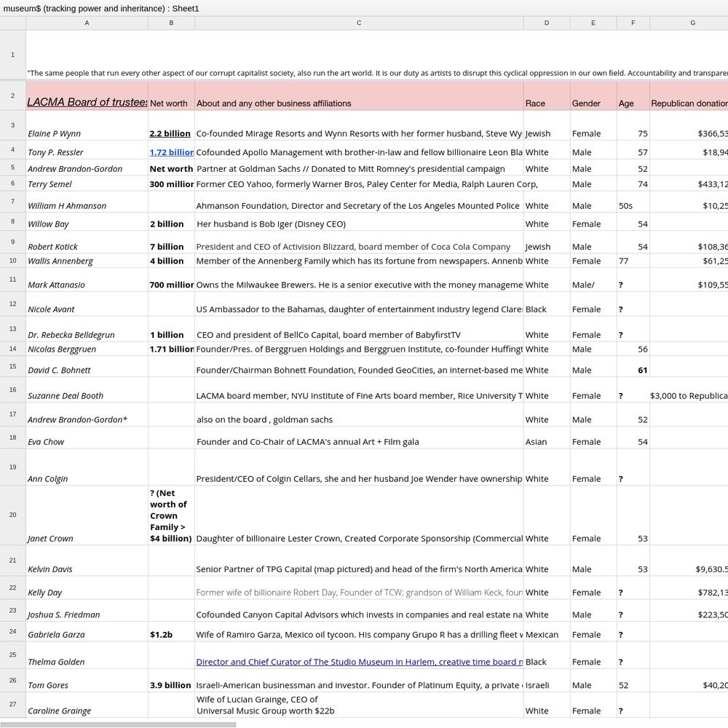Select row 20 header
This screenshot has width=728, height=728.
click(x=12, y=515)
